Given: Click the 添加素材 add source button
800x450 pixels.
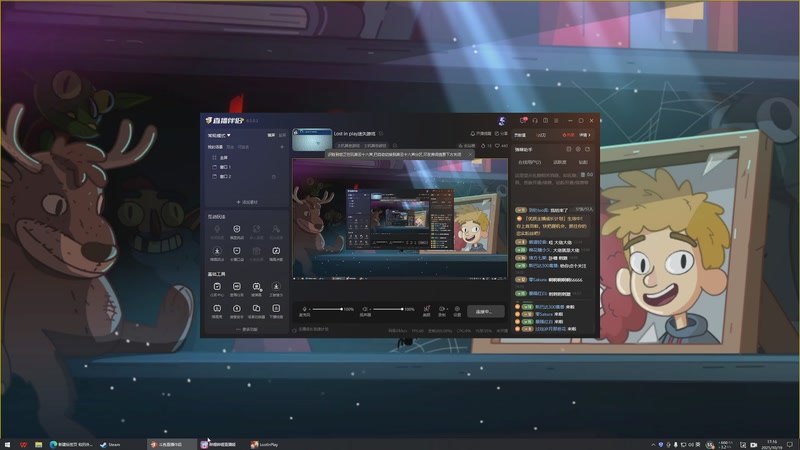Looking at the screenshot, I should (247, 202).
